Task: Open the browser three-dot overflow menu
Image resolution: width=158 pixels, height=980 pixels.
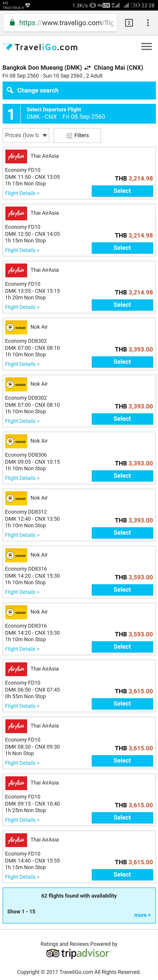Action: [148, 23]
